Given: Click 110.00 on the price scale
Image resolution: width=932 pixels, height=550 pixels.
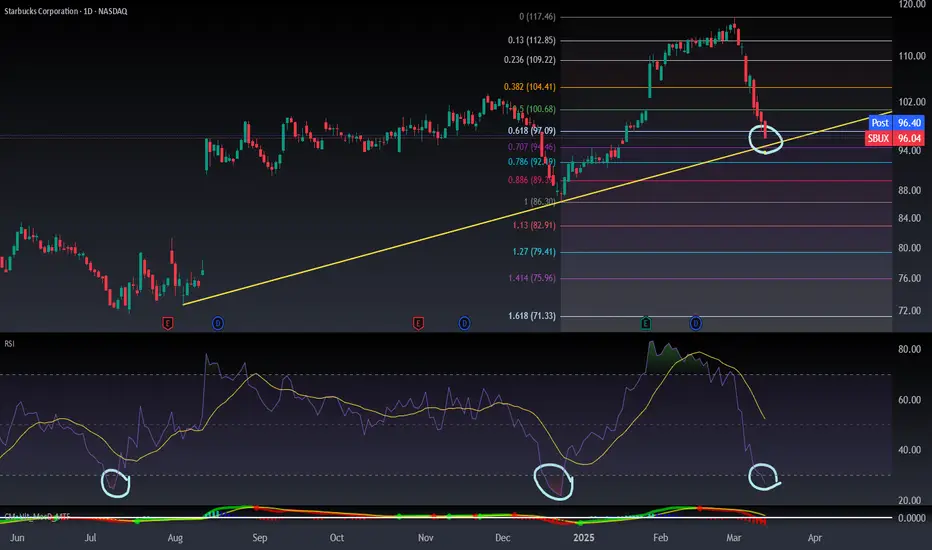Looking at the screenshot, I should [912, 56].
